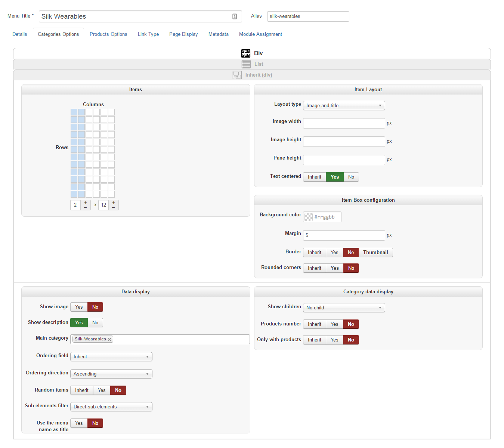
Task: Set Products number to Yes
Action: pyautogui.click(x=334, y=324)
